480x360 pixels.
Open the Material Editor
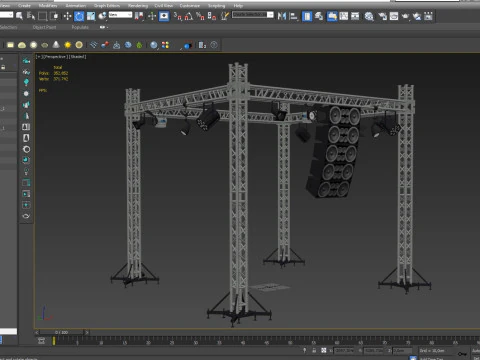pos(369,16)
